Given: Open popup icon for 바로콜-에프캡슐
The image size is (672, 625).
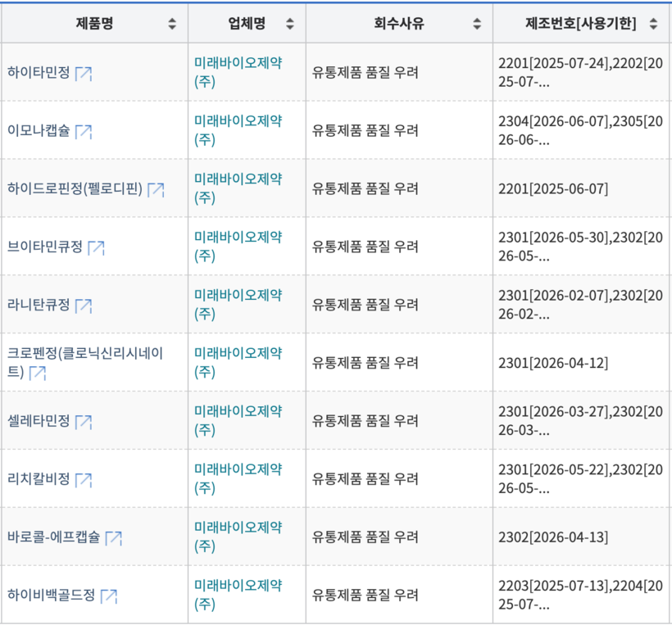Looking at the screenshot, I should 113,538.
